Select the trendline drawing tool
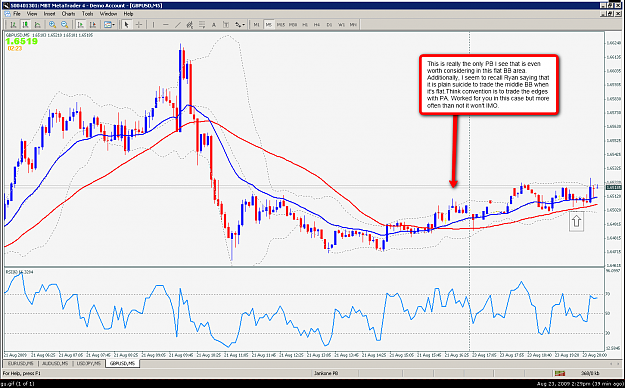Viewport: 625px width, 388px height. coord(178,25)
